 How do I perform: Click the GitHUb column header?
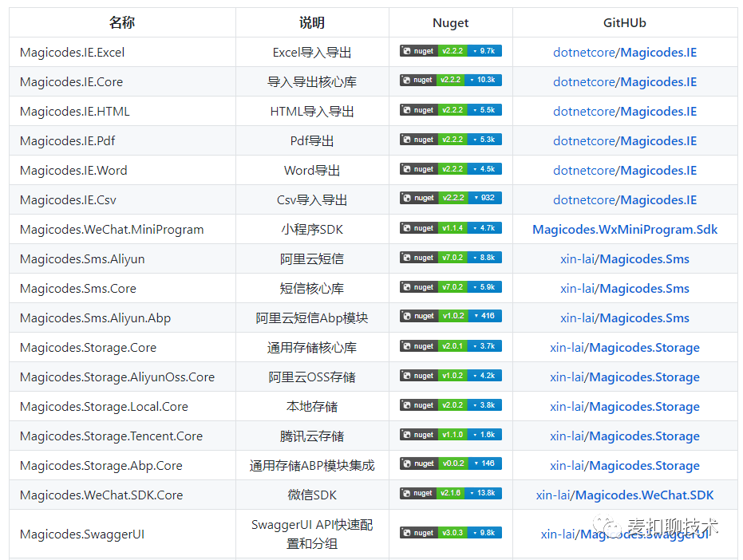(x=625, y=23)
